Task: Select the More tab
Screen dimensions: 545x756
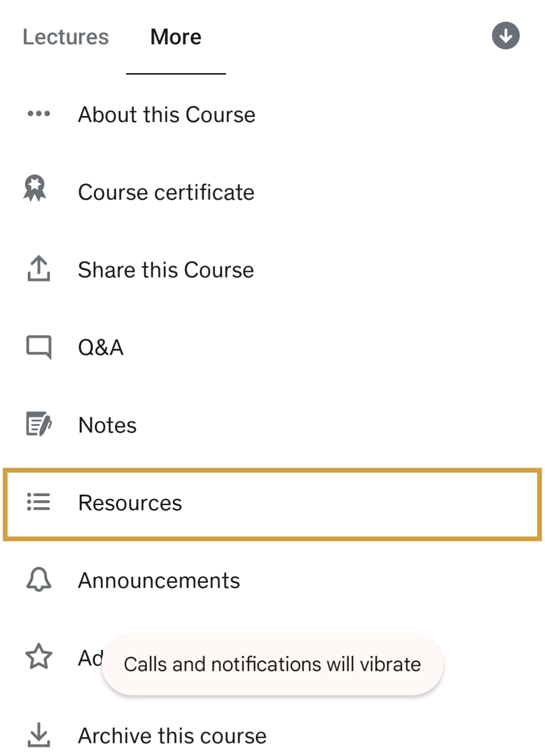Action: [x=176, y=37]
